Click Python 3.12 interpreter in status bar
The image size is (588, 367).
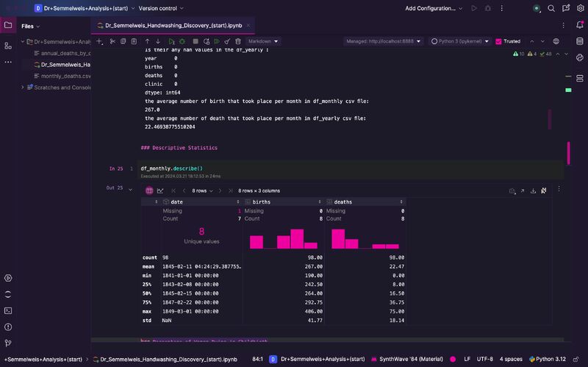click(x=548, y=359)
